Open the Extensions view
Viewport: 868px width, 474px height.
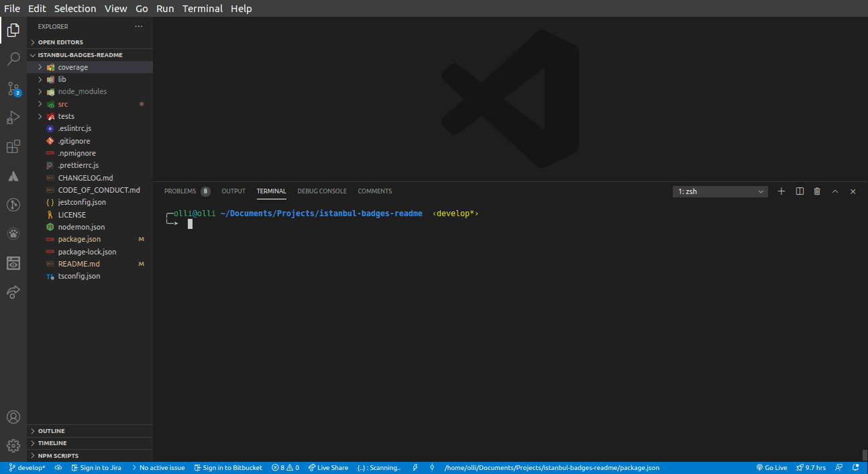tap(13, 146)
